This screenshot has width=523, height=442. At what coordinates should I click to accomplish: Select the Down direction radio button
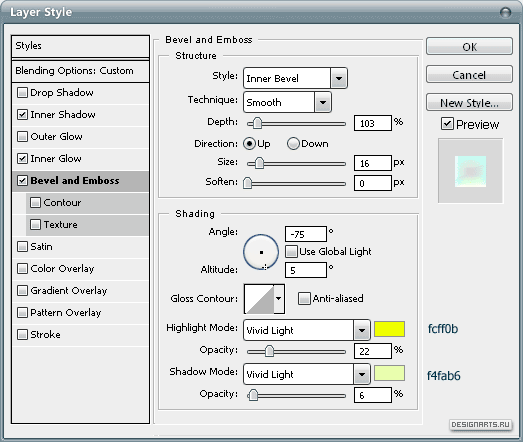293,144
